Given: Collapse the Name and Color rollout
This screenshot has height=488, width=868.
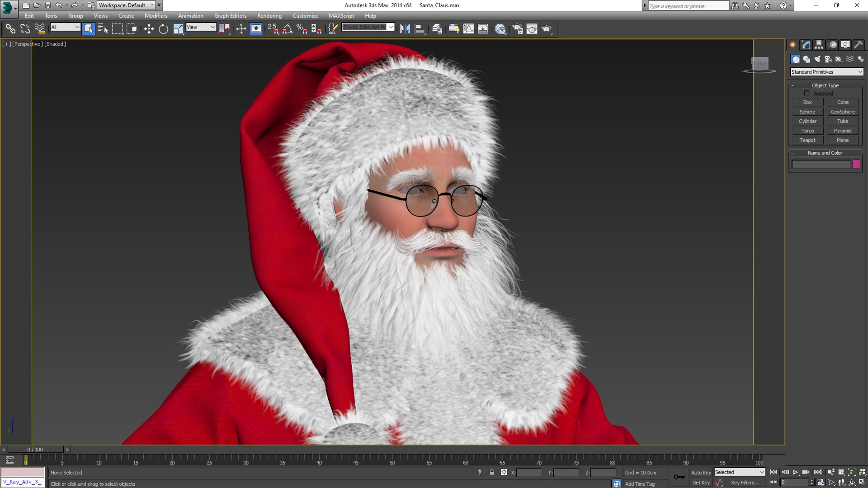Looking at the screenshot, I should [x=825, y=153].
